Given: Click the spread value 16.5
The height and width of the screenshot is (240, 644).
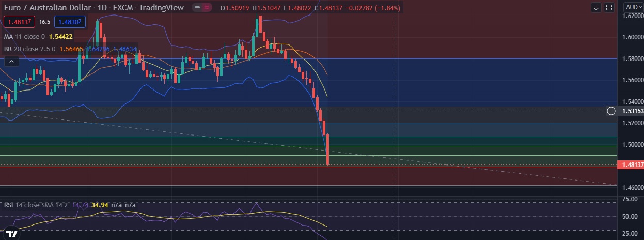Looking at the screenshot, I should click(x=44, y=22).
